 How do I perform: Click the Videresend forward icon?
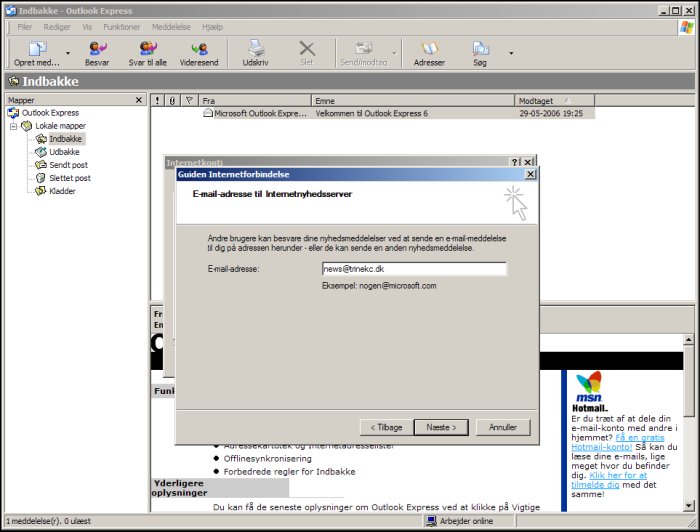pos(199,48)
